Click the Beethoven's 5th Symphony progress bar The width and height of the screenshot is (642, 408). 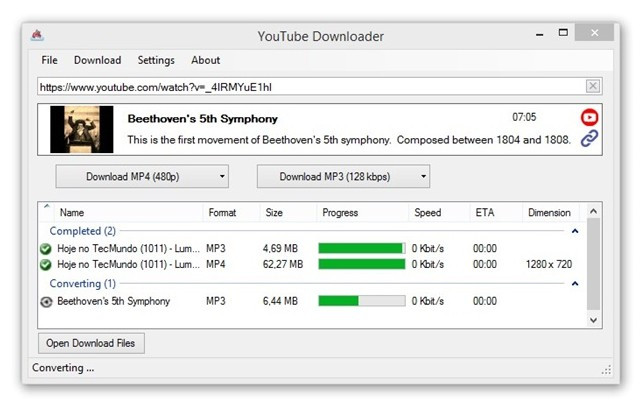[362, 301]
